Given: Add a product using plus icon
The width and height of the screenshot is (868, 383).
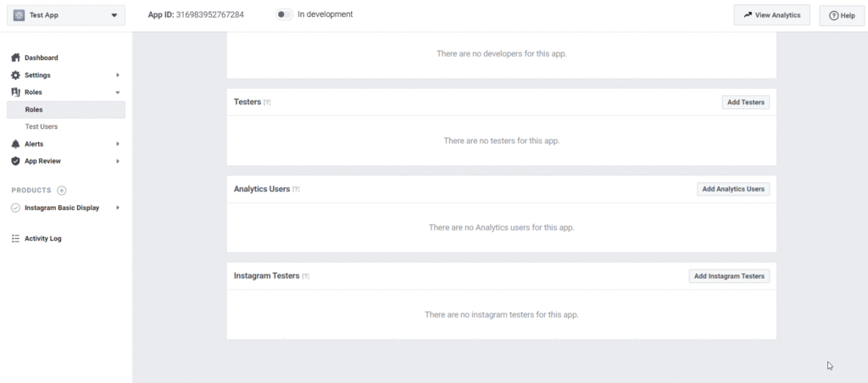Looking at the screenshot, I should (62, 191).
